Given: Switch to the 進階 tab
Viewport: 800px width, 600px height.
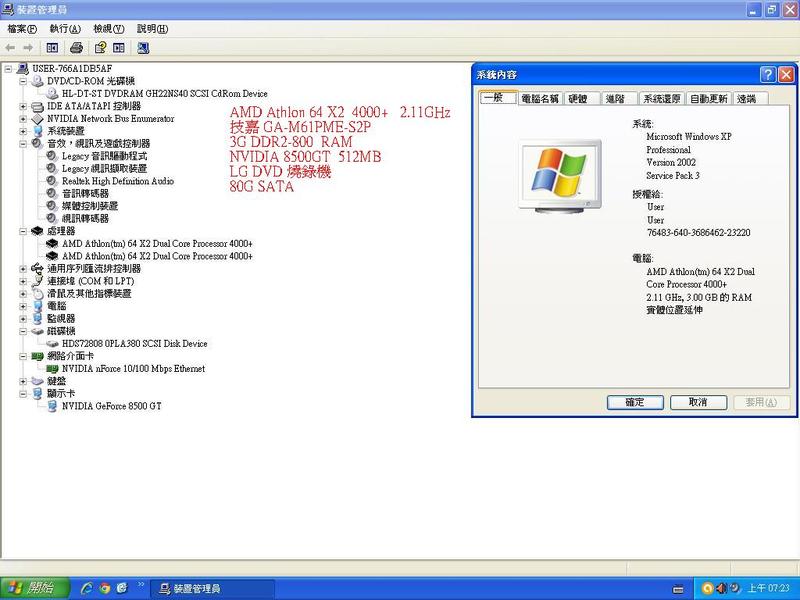Looking at the screenshot, I should [619, 99].
